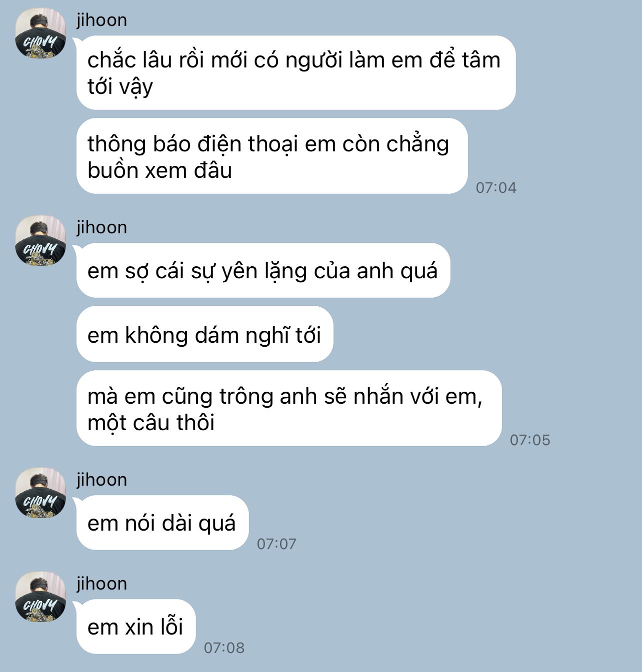642x672 pixels.
Task: Select the bubble 'em sợ cái sự yên lặng của anh quá'
Action: (x=263, y=270)
